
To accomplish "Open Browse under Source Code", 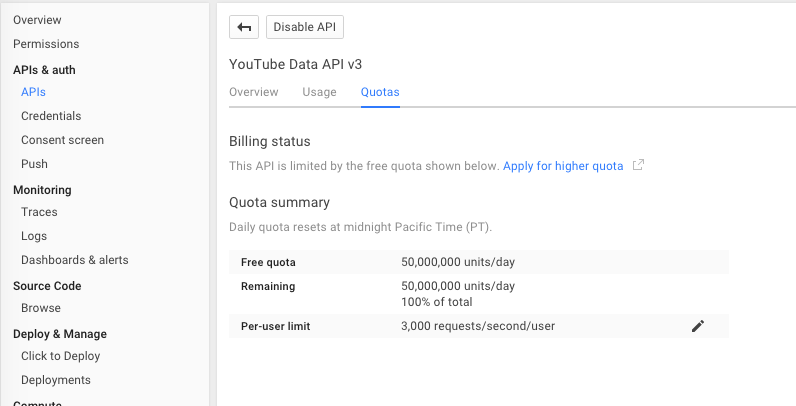I will tap(41, 308).
